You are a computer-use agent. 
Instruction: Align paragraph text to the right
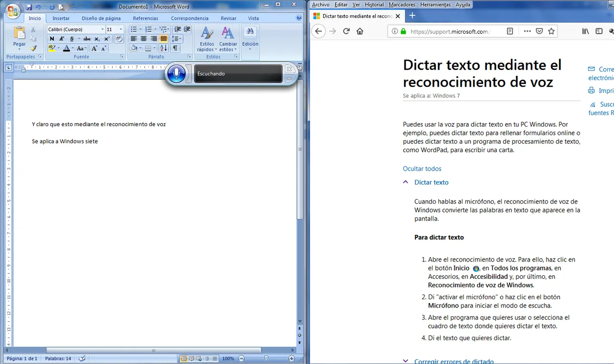point(153,39)
